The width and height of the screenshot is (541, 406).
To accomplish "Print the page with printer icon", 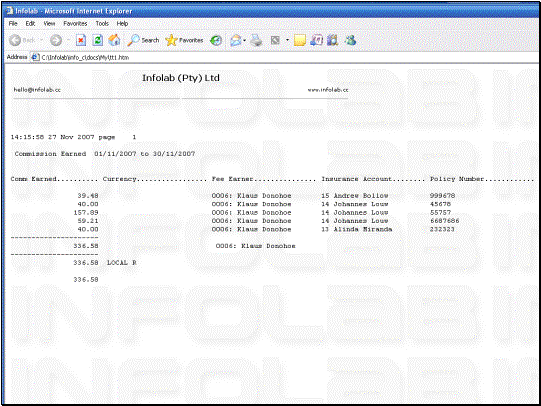I will tap(256, 40).
